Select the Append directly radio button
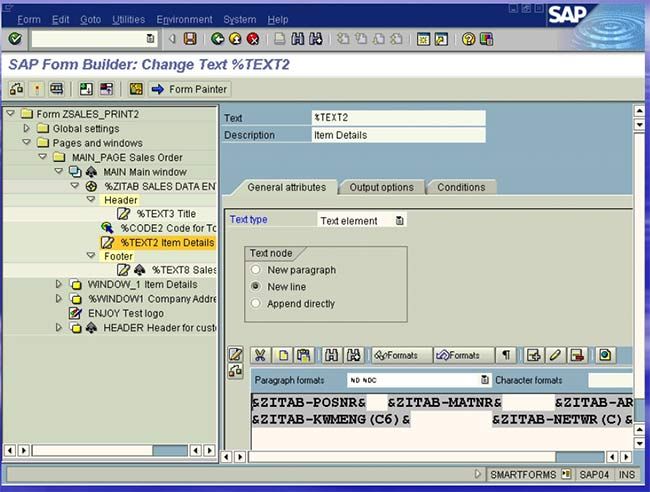The image size is (650, 492). (x=256, y=303)
